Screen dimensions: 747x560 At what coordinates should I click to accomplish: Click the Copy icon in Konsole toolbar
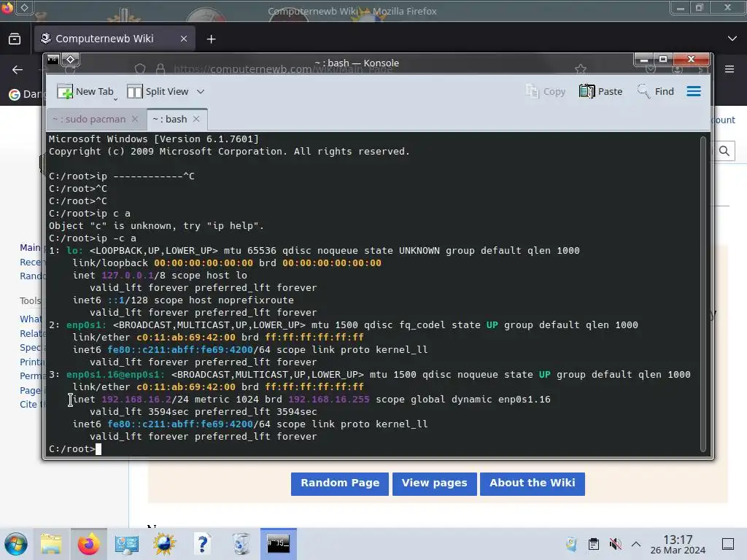pyautogui.click(x=532, y=91)
